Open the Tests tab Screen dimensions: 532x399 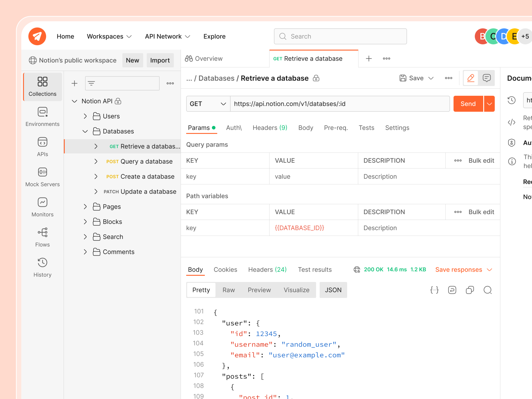point(366,128)
